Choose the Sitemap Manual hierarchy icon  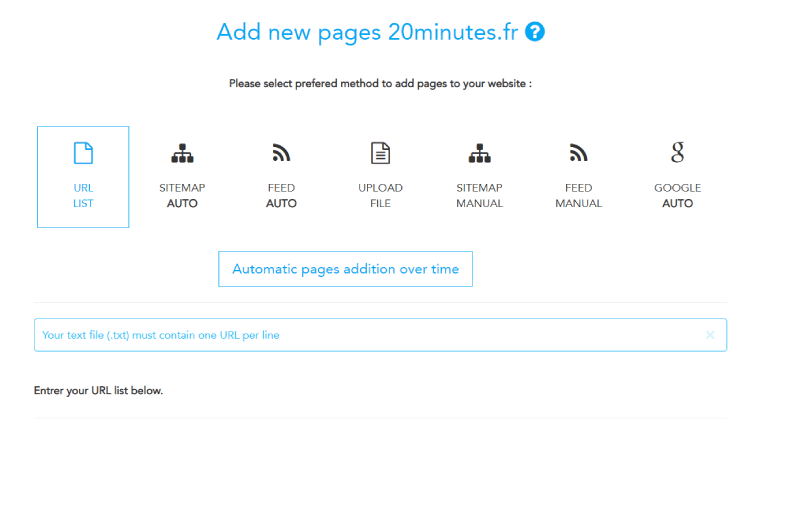pyautogui.click(x=480, y=153)
